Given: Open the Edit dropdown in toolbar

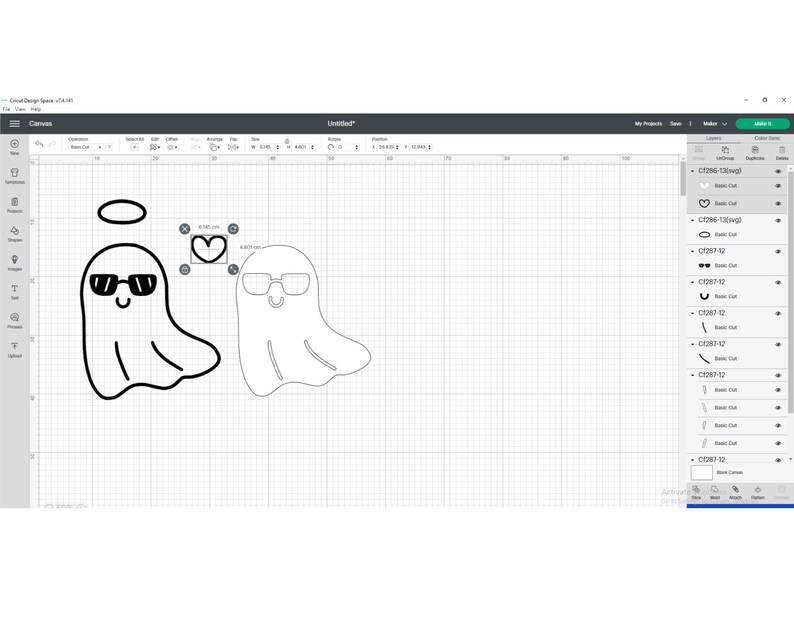Looking at the screenshot, I should tap(154, 147).
